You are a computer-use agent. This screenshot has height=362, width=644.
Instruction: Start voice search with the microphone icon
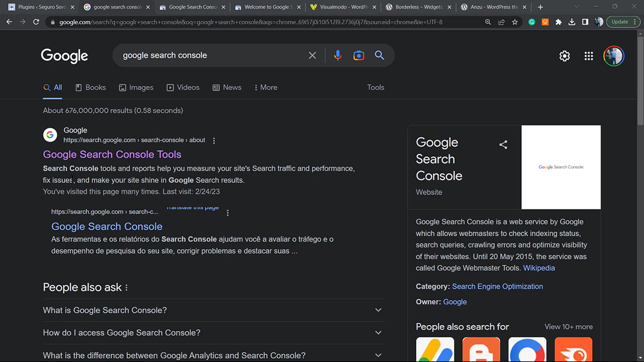[338, 55]
